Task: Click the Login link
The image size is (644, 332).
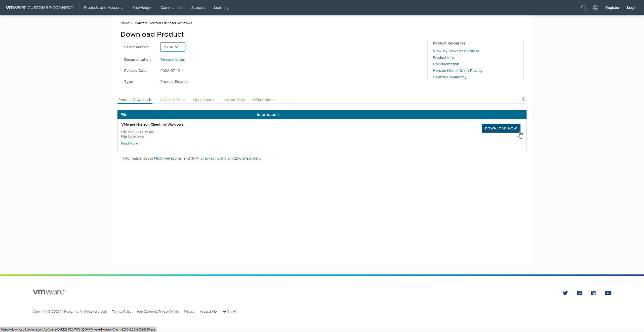Action: coord(631,8)
